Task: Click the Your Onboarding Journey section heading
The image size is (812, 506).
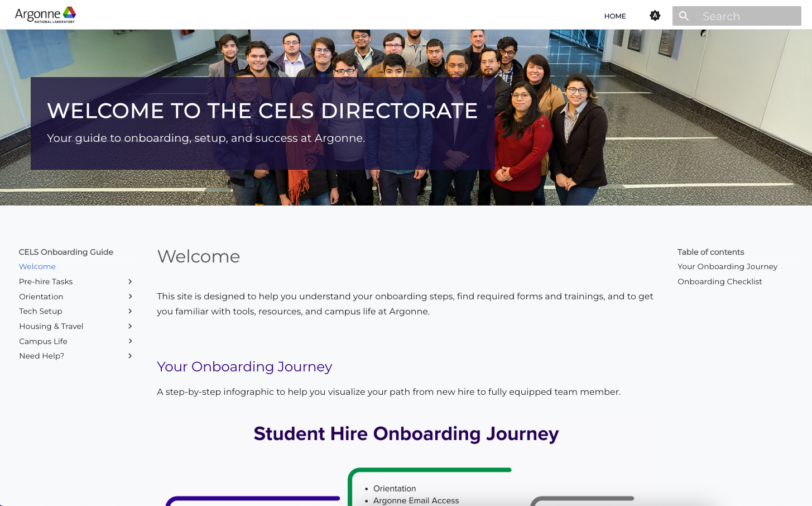Action: [x=244, y=367]
